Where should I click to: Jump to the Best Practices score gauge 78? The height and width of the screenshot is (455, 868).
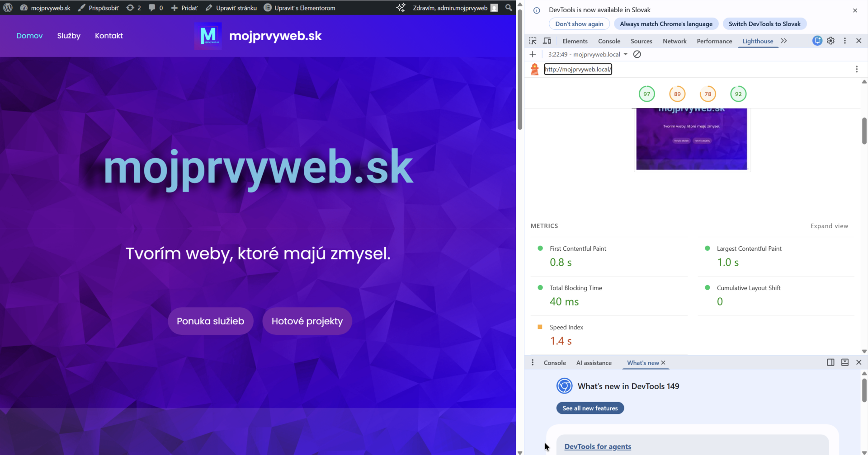[x=708, y=94]
